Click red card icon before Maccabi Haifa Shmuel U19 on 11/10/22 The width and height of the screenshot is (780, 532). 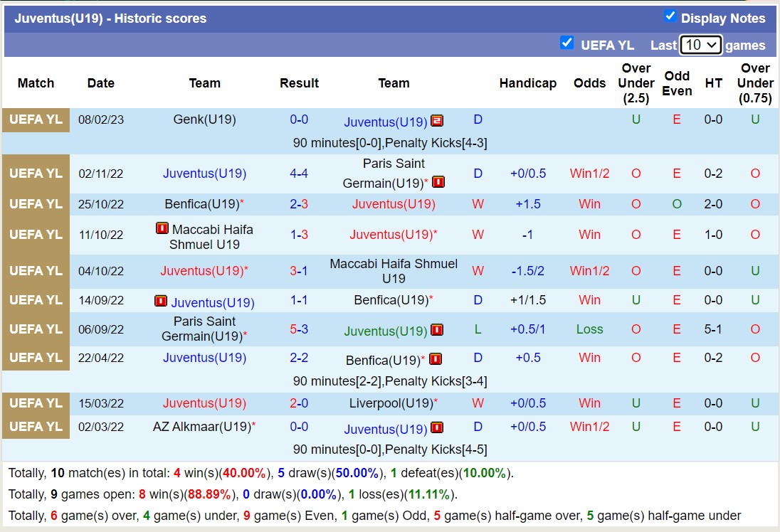coord(162,229)
